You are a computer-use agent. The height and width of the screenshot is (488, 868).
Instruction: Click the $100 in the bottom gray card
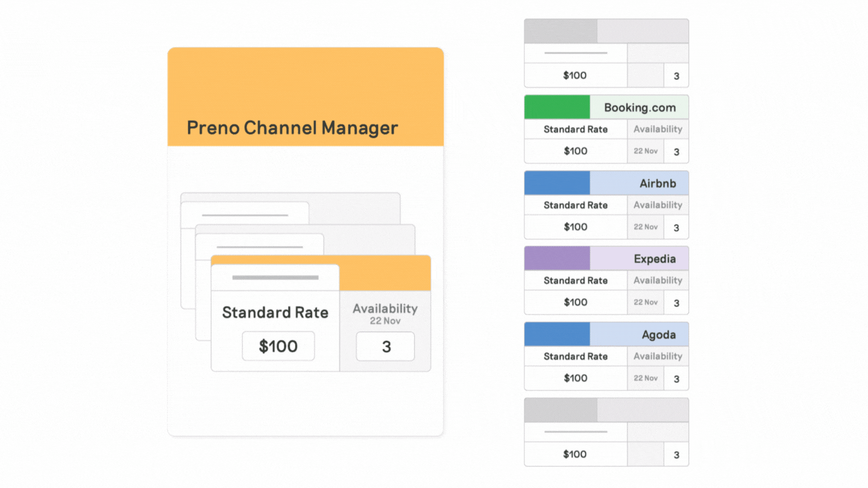click(x=574, y=454)
